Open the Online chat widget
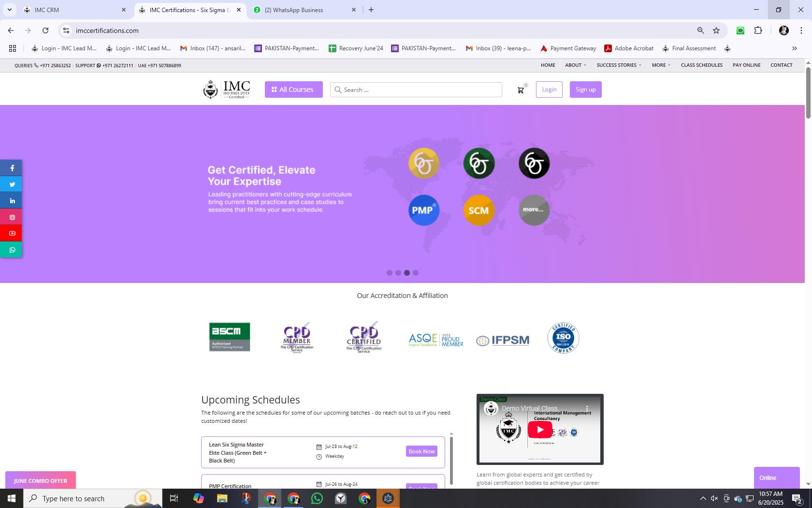Screen dimensions: 812x508 (x=777, y=478)
